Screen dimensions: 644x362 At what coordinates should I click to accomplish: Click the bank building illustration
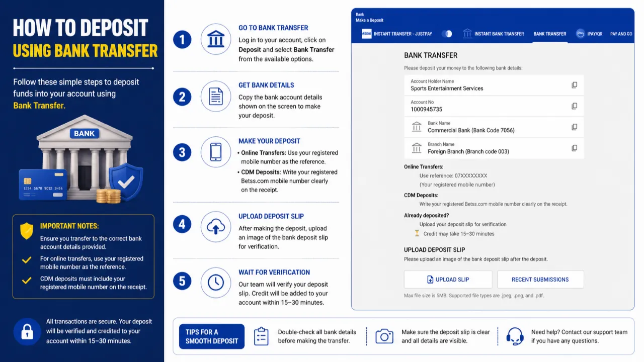pos(84,158)
